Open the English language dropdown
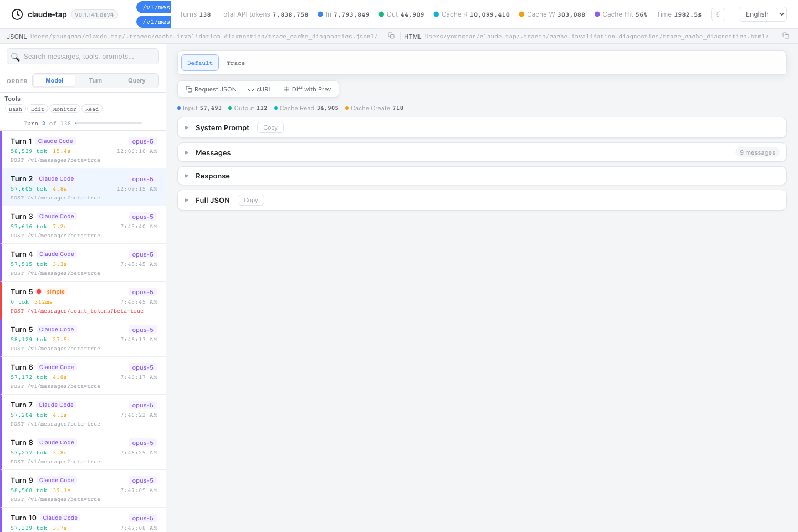The image size is (798, 532). (x=763, y=14)
